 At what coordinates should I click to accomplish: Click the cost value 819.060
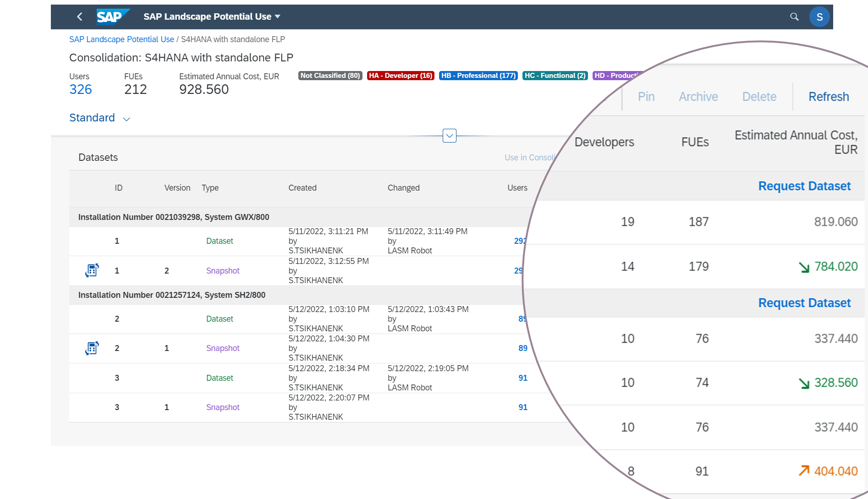(x=836, y=222)
